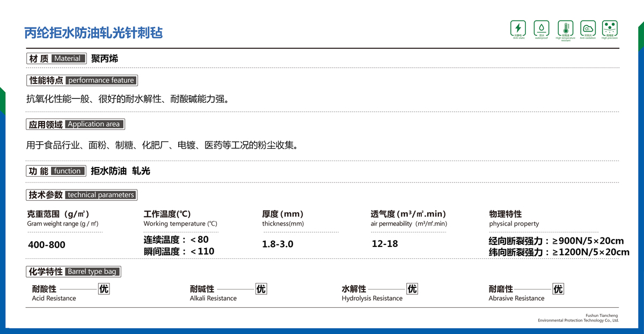Click the Acid Resistance 优 rating box
Screen dimensions: 644x334
[104, 289]
